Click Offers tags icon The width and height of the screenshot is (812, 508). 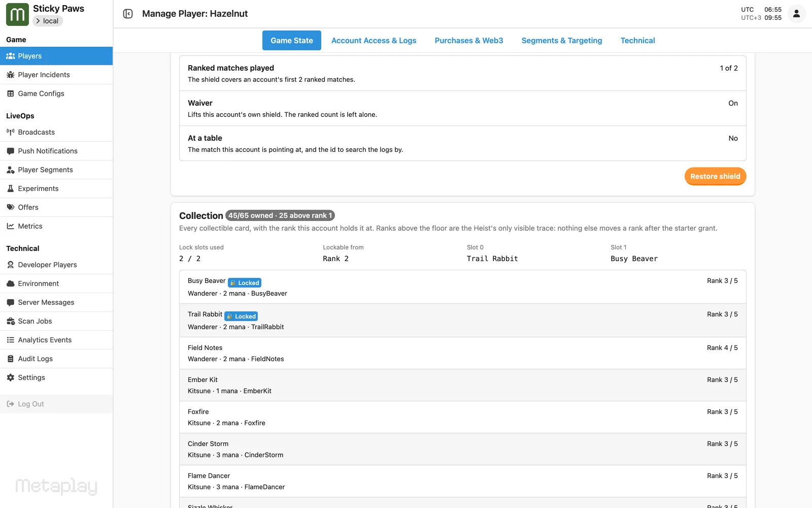[10, 207]
